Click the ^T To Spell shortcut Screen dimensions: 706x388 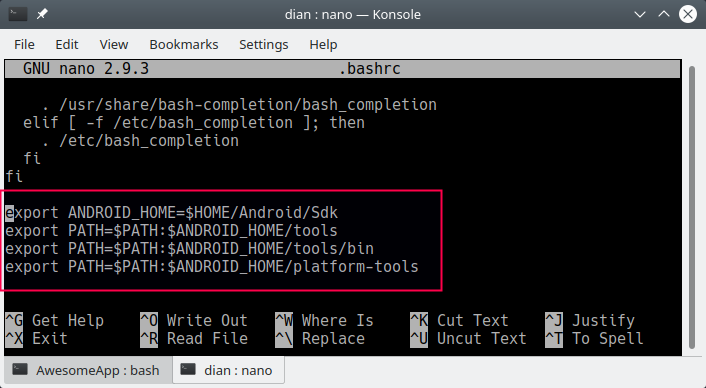tap(595, 338)
